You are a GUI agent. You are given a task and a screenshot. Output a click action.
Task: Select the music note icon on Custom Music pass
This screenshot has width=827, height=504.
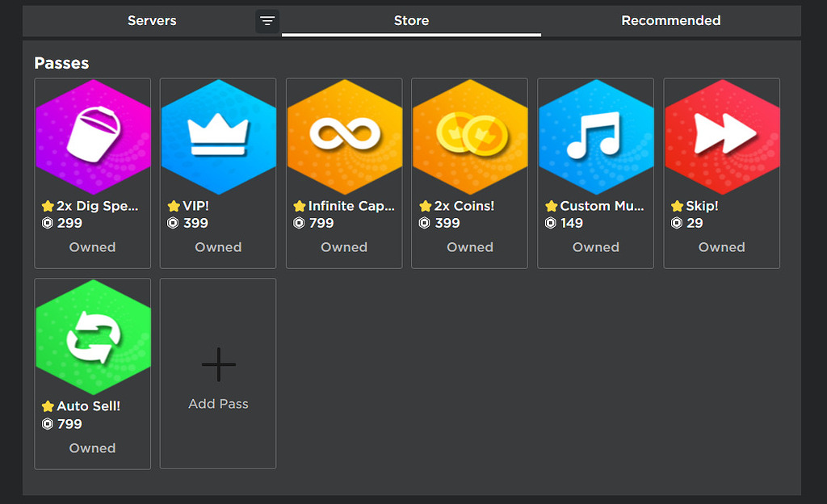[x=595, y=134]
